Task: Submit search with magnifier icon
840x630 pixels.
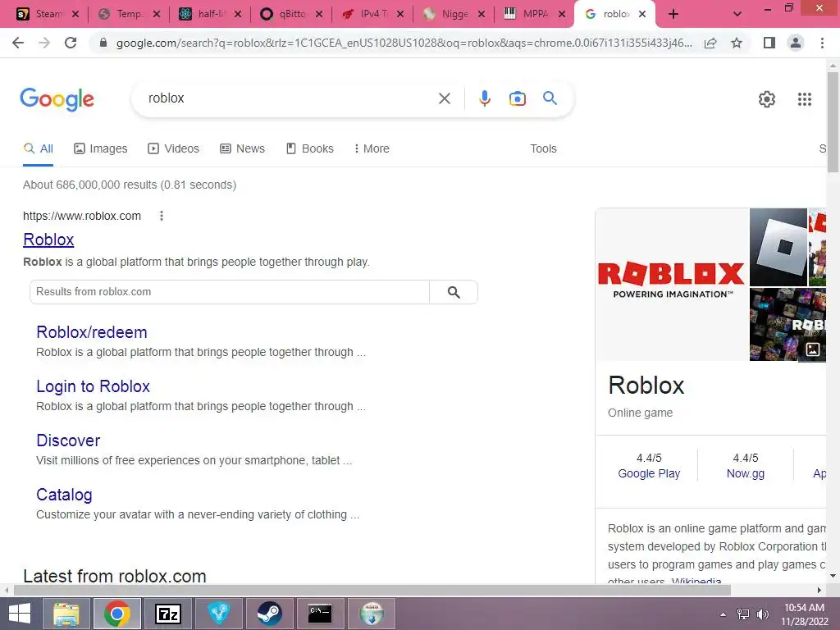Action: [550, 98]
